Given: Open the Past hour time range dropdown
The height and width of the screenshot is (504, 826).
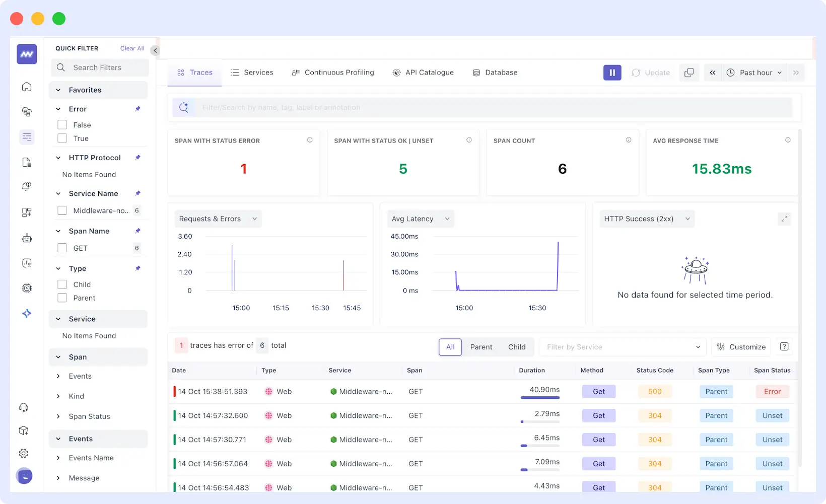Looking at the screenshot, I should (x=754, y=73).
